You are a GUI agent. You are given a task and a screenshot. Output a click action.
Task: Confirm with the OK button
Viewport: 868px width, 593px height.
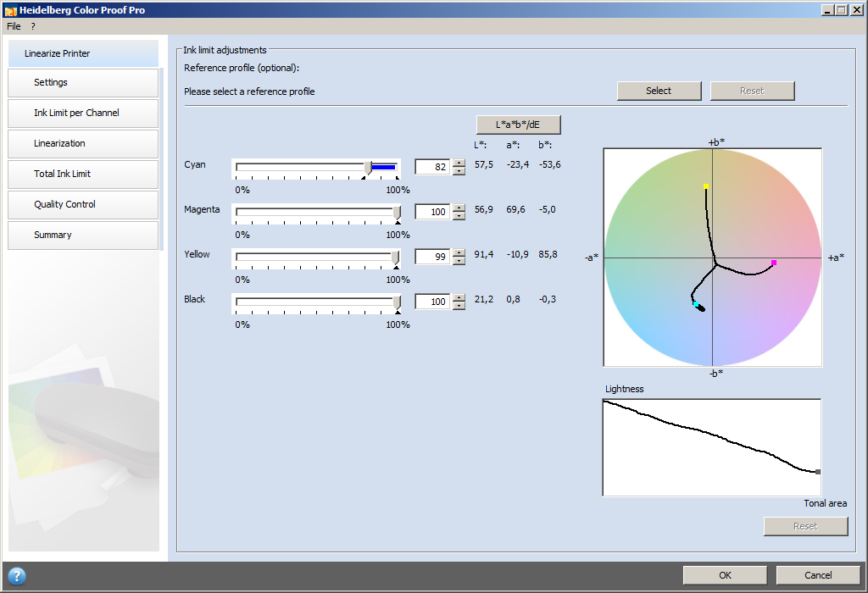tap(726, 575)
